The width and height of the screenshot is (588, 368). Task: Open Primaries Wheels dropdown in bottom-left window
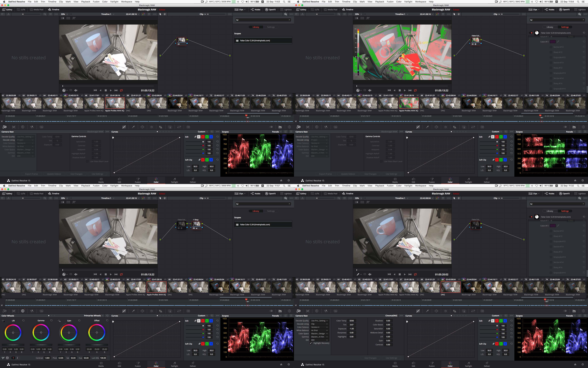click(94, 316)
